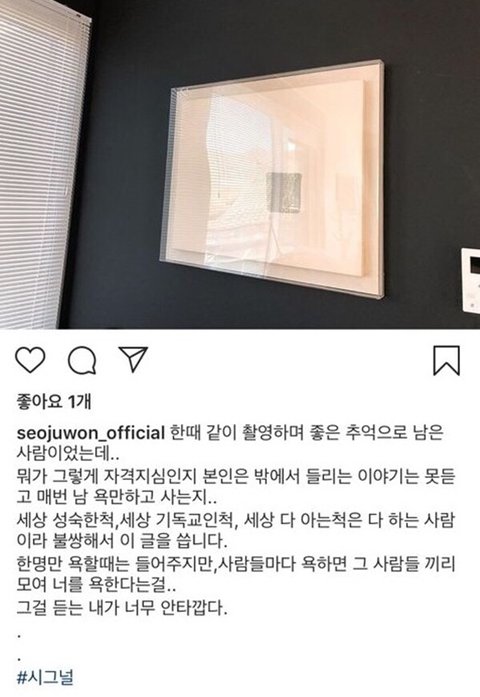
Task: Open comments with the speech bubble icon
Action: (82, 360)
